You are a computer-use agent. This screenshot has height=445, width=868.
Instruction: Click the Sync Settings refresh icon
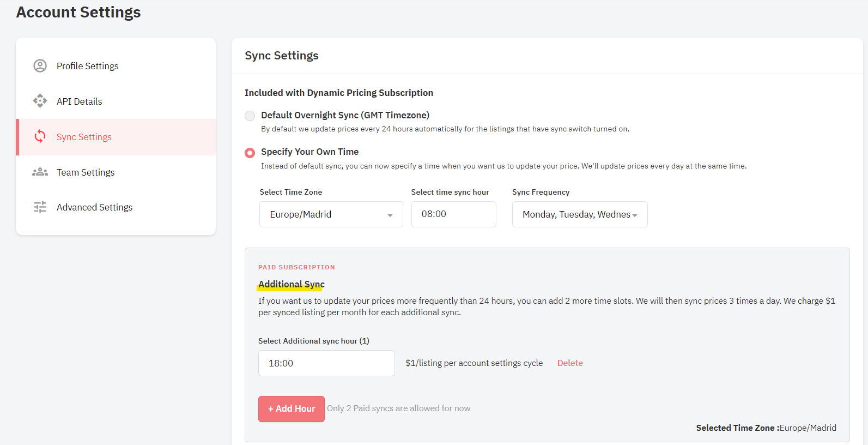[40, 136]
